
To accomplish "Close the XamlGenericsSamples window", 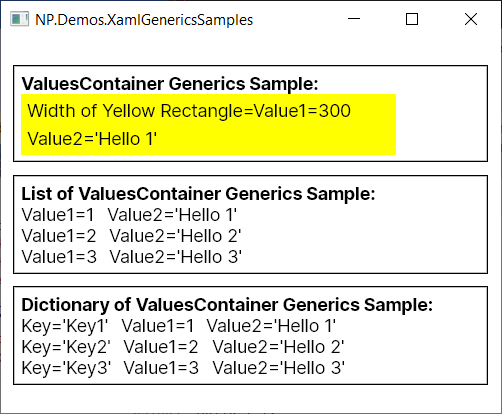I will click(x=471, y=19).
